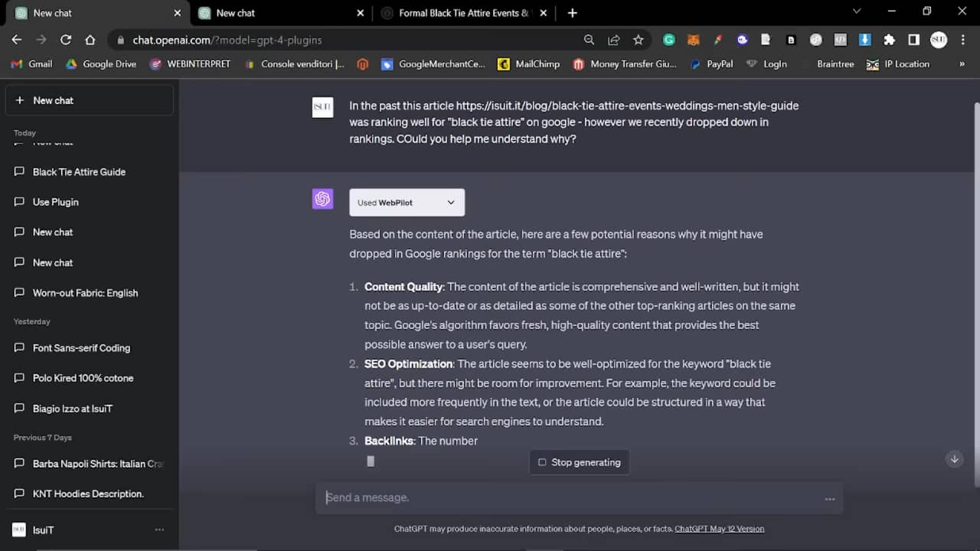
Task: Click the zoom magnifier icon in address bar
Action: tap(589, 40)
